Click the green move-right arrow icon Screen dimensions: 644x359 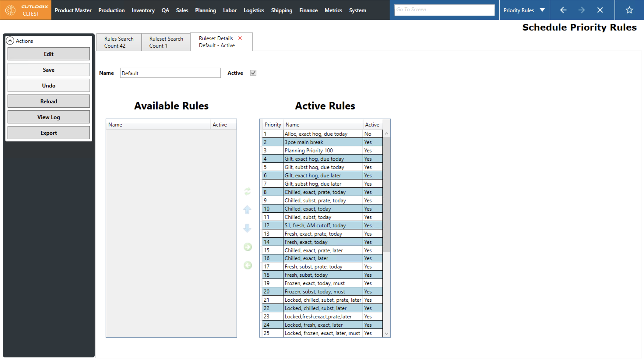pyautogui.click(x=248, y=247)
